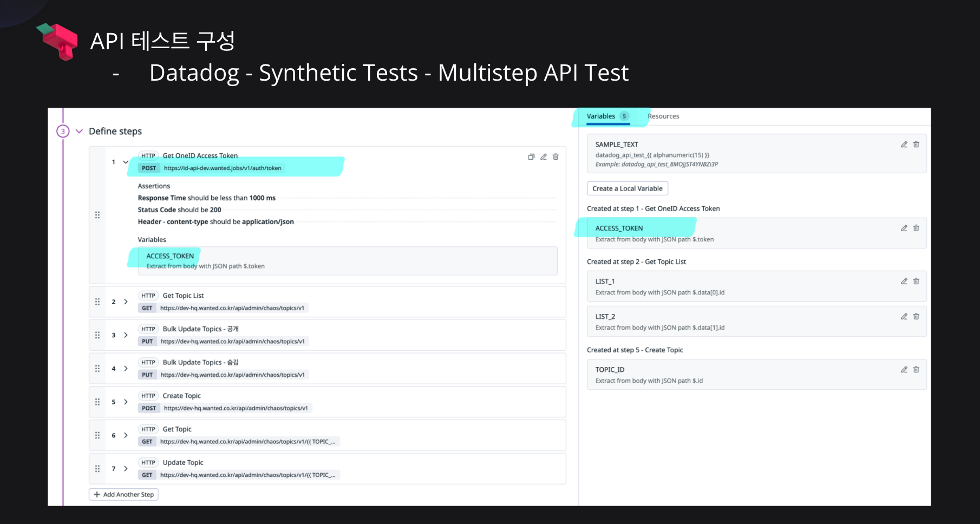Click the Wanted logo on the slide
The height and width of the screenshot is (524, 980).
(57, 42)
